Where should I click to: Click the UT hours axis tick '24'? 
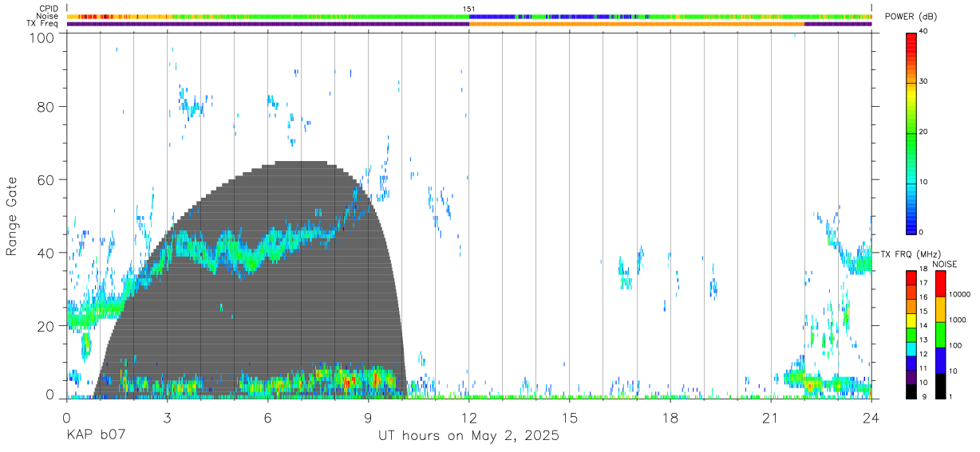coord(871,418)
